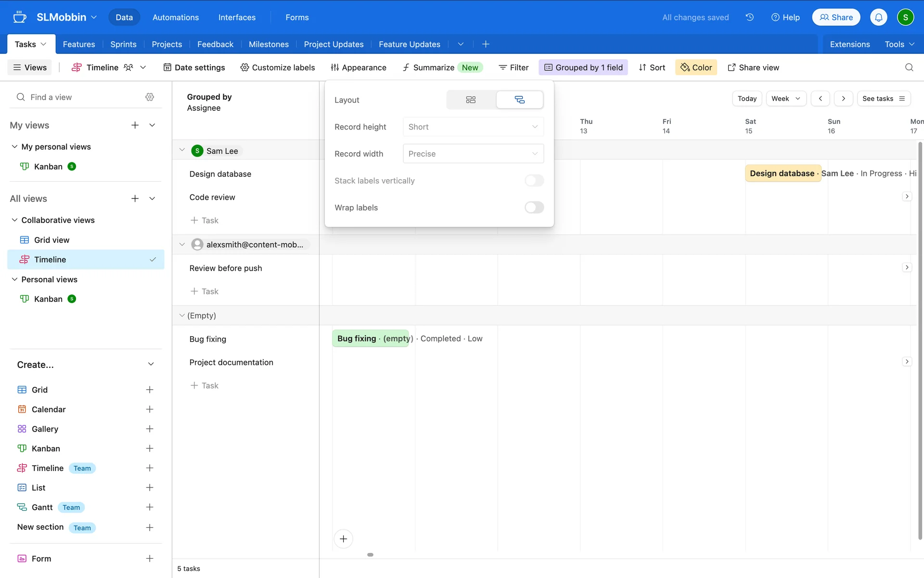Toggle Wrap labels switch
The image size is (924, 578).
coord(534,208)
